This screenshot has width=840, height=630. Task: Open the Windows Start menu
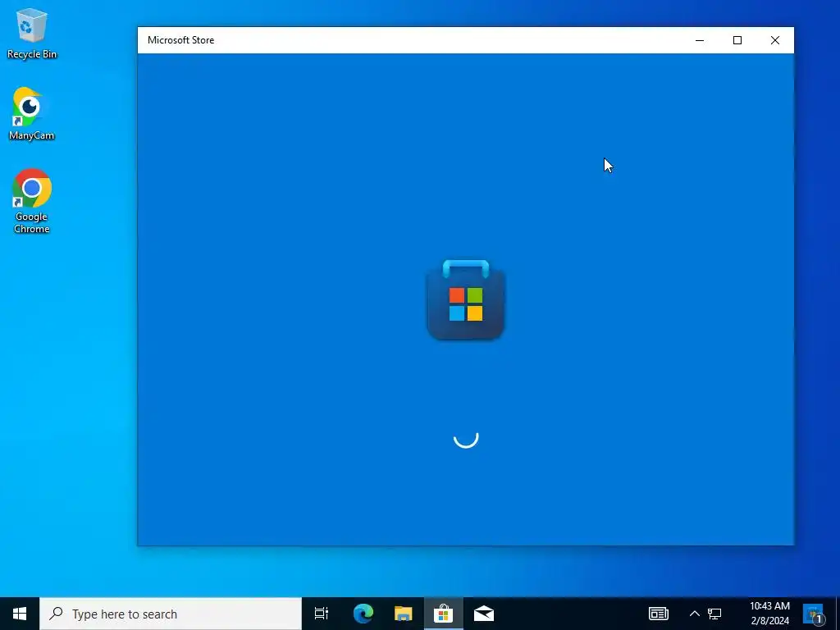click(20, 614)
